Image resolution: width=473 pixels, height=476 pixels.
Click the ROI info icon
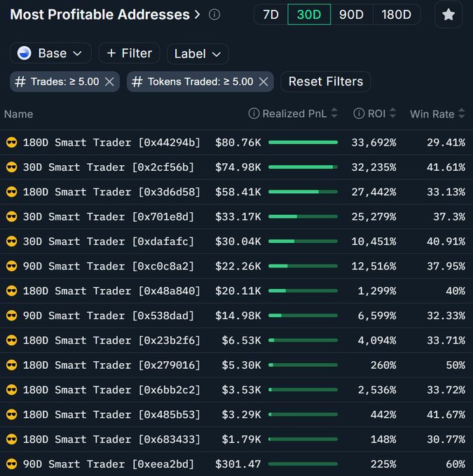click(359, 113)
